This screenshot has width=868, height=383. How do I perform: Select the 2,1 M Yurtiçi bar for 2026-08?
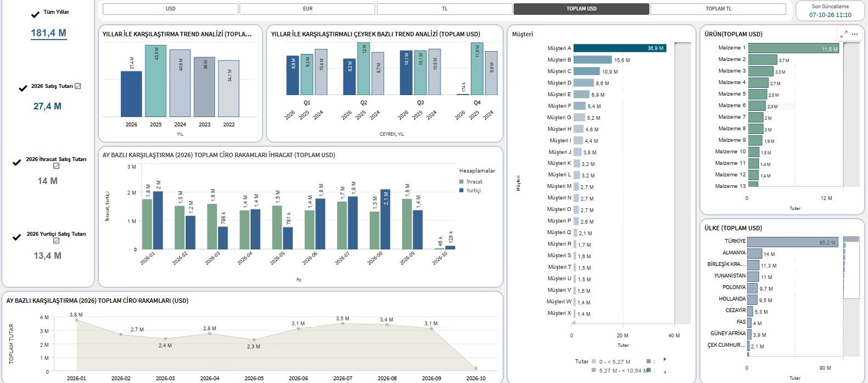(x=385, y=219)
